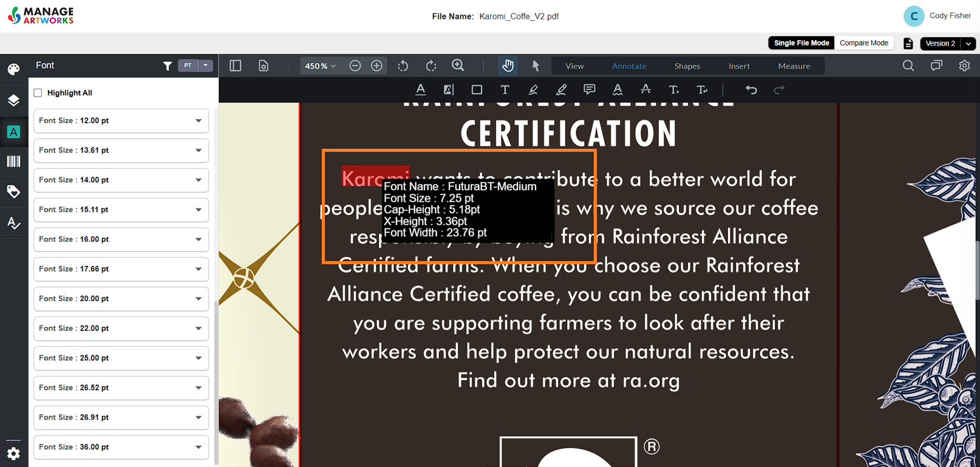
Task: Open the layers panel in sidebar
Action: coord(13,100)
